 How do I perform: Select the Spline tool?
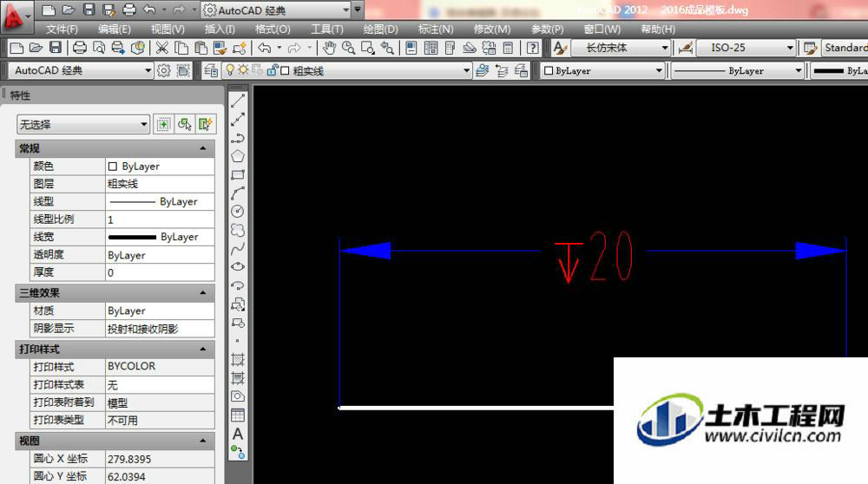click(238, 248)
